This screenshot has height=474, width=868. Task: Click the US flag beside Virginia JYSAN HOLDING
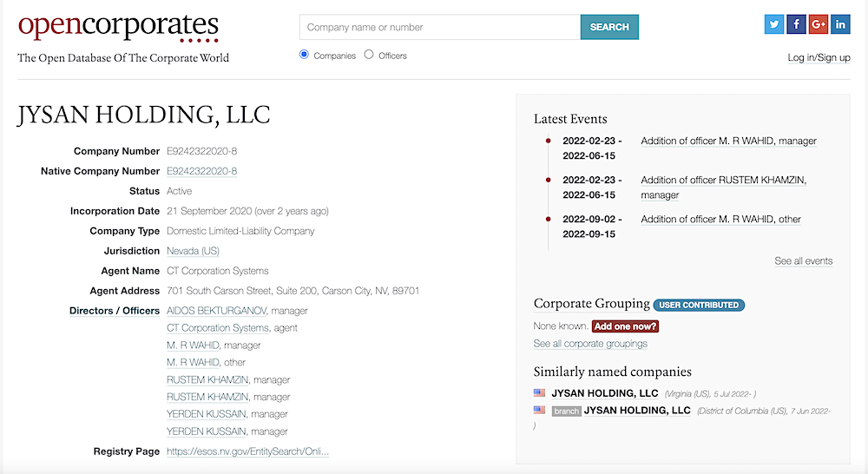click(x=539, y=392)
